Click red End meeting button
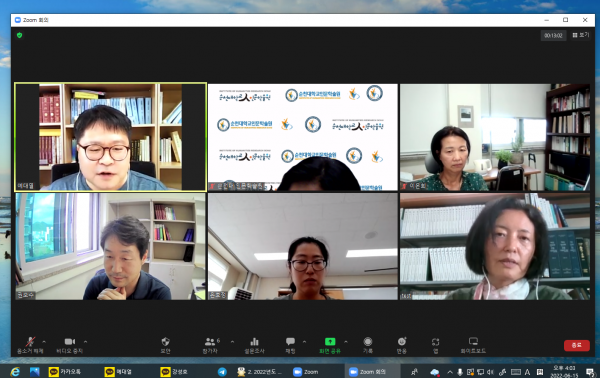Viewport: 600px width, 378px height. [x=577, y=345]
